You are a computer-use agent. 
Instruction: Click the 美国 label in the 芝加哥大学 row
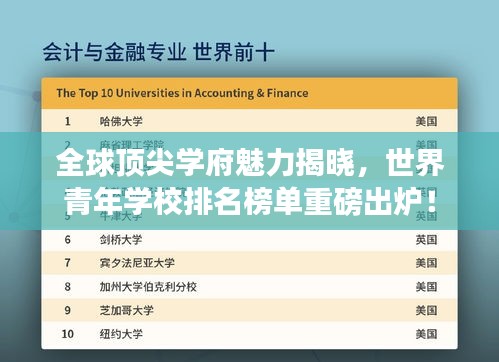(x=426, y=310)
